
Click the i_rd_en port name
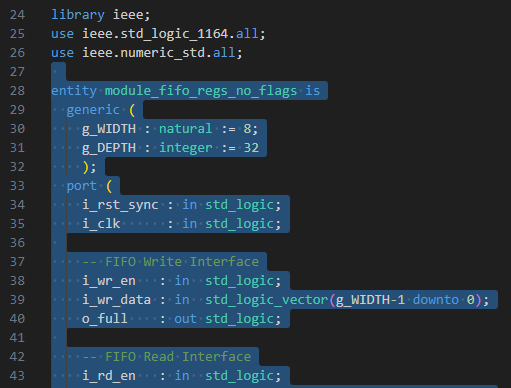pos(109,376)
